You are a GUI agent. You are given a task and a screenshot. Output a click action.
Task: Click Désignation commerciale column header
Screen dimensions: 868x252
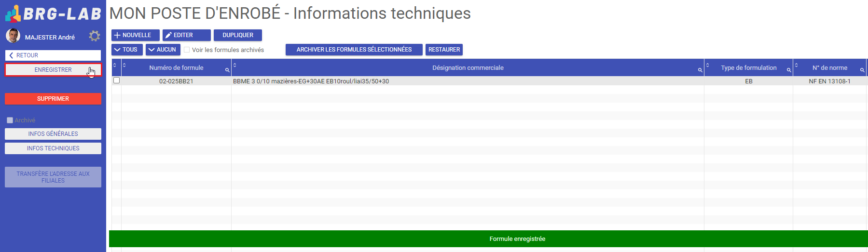468,68
